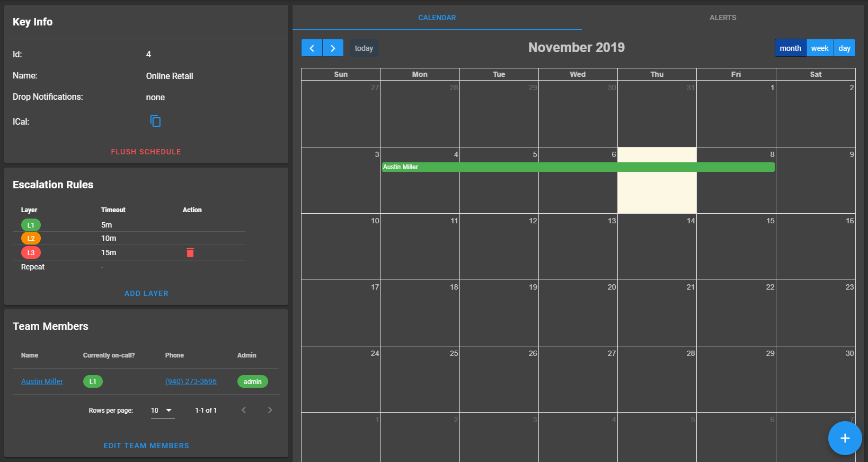Click the Currently on-call? column header
868x462 pixels.
coord(109,355)
